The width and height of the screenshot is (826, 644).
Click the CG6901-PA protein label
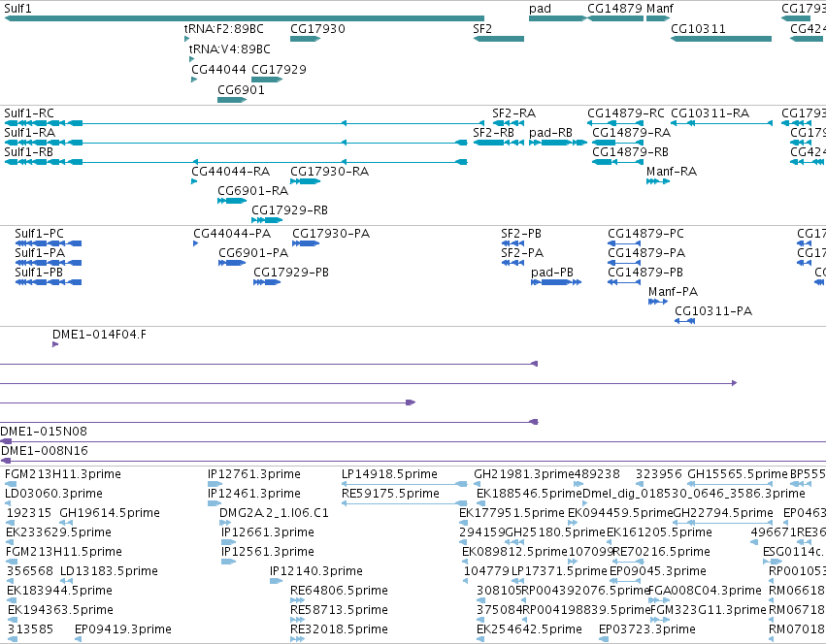click(x=254, y=253)
